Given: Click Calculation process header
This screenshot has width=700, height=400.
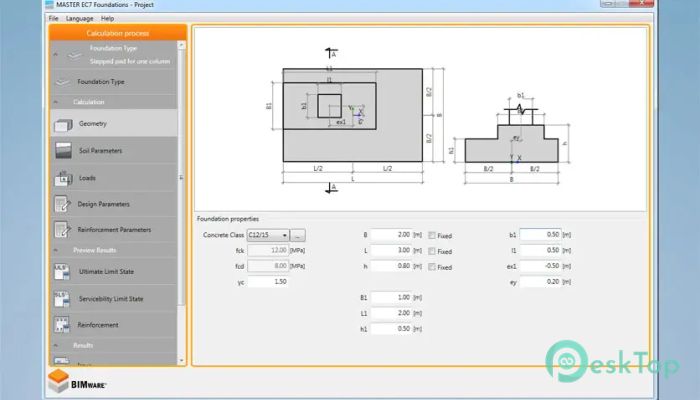Looking at the screenshot, I should [118, 33].
